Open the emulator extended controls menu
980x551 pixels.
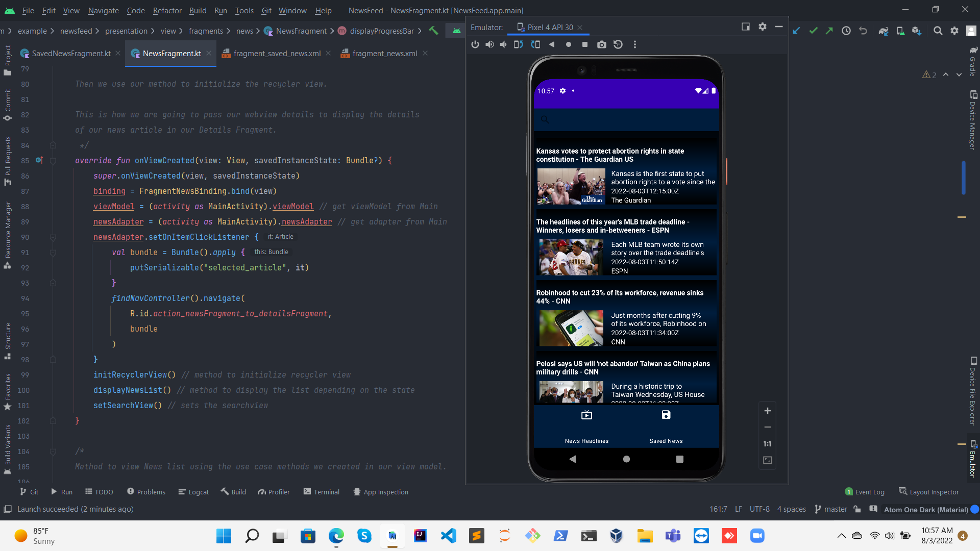click(x=635, y=44)
